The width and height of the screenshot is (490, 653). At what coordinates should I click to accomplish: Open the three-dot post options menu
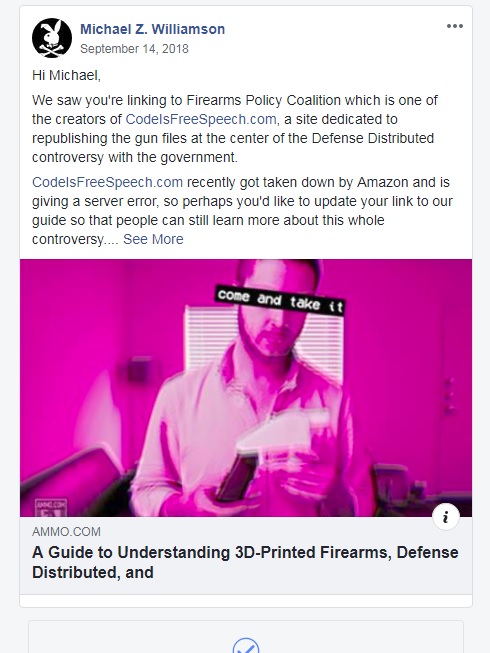point(455,26)
